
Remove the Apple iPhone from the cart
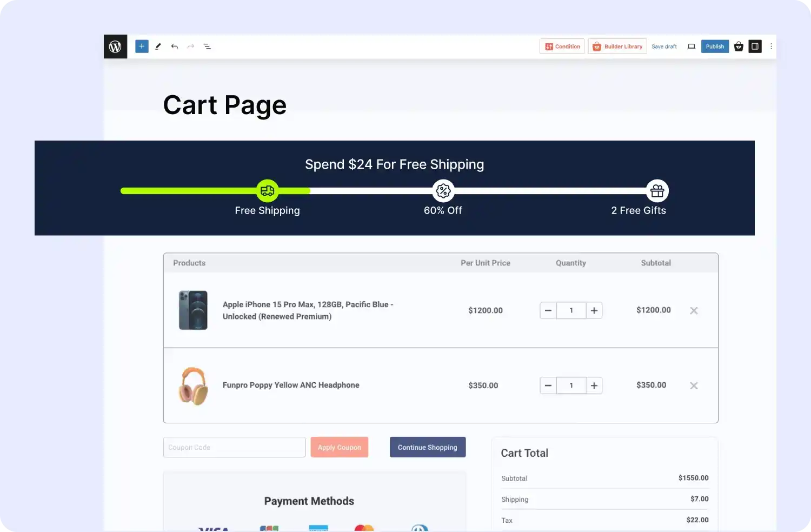tap(694, 310)
